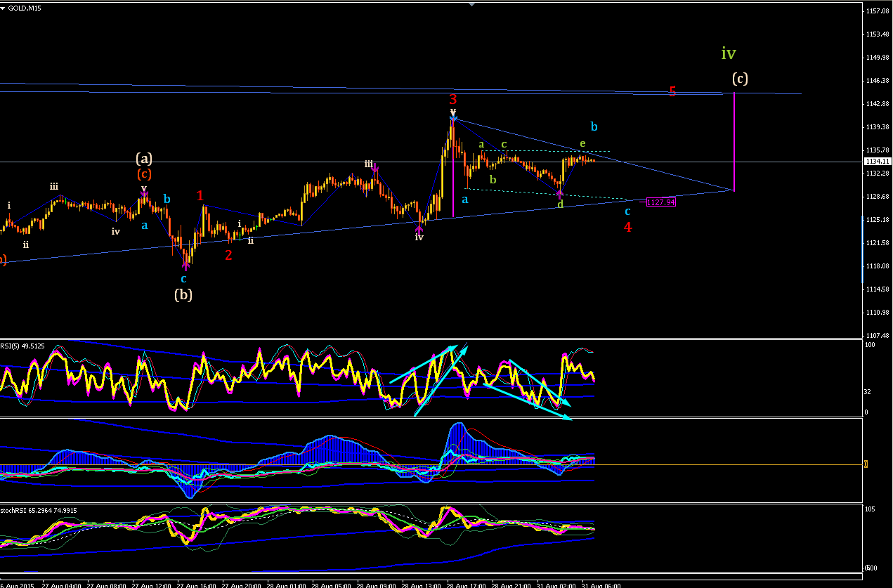The width and height of the screenshot is (893, 588).
Task: Click the 1157.08 price scale value
Action: [x=878, y=11]
